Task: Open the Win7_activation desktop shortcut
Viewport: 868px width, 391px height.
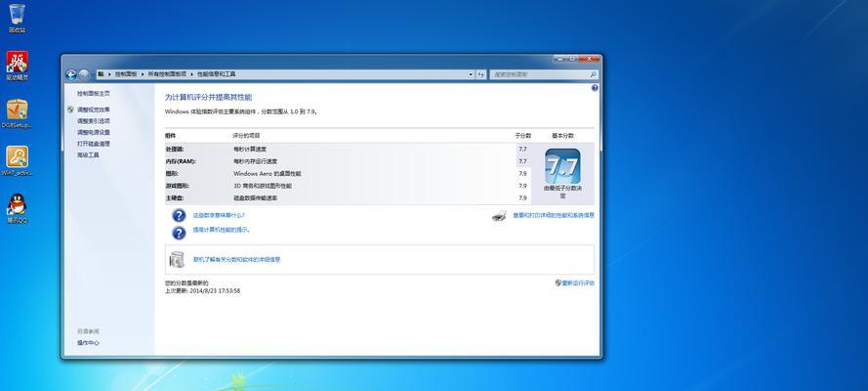Action: [18, 160]
